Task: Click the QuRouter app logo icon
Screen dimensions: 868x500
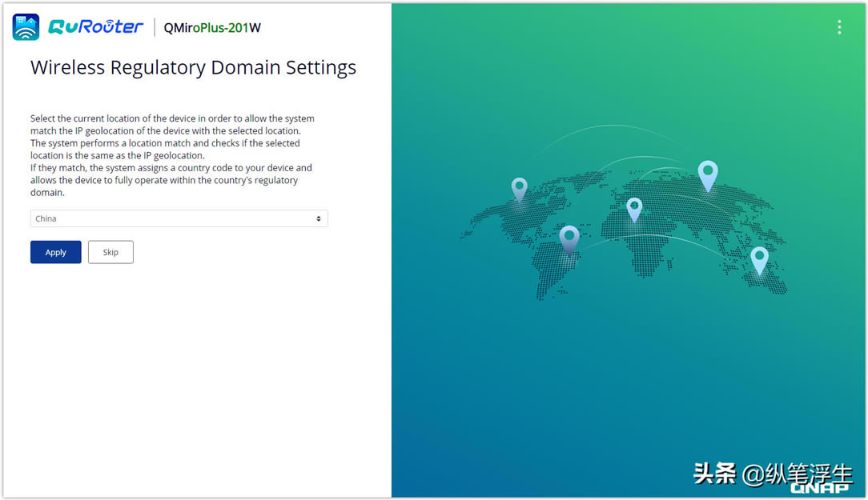Action: 26,27
